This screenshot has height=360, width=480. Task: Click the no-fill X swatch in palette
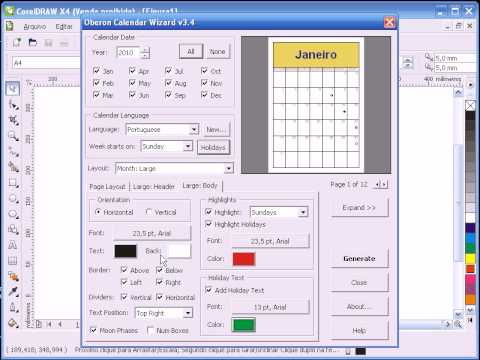click(470, 106)
